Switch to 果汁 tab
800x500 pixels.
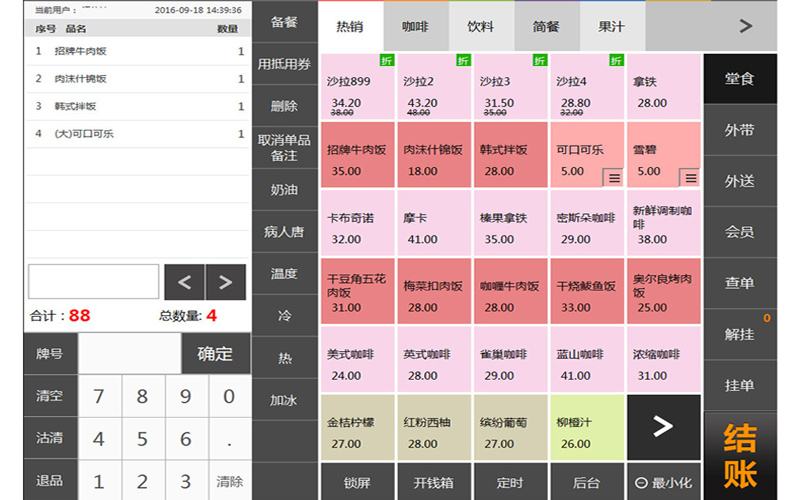(x=612, y=26)
